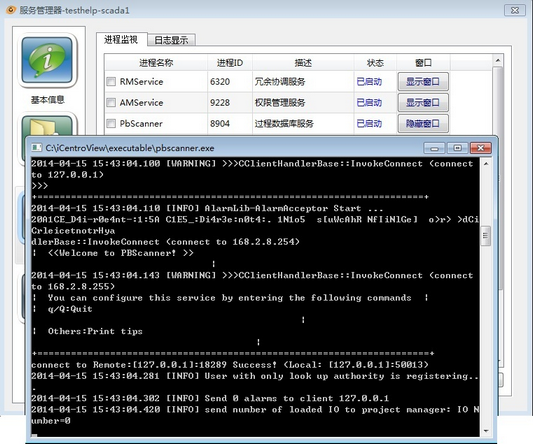Select the AMService process name
The width and height of the screenshot is (533, 444).
coord(141,102)
